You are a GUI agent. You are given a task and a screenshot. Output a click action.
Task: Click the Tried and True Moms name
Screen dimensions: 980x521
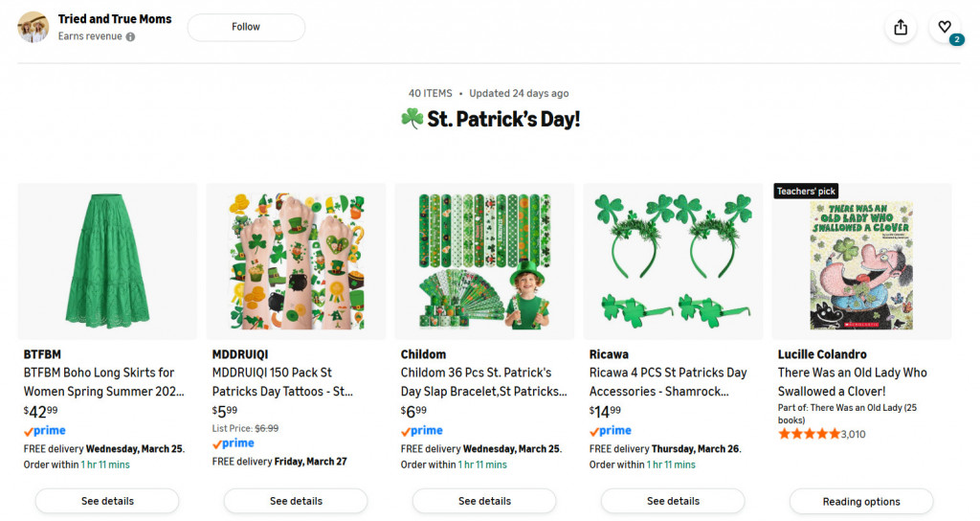[115, 19]
